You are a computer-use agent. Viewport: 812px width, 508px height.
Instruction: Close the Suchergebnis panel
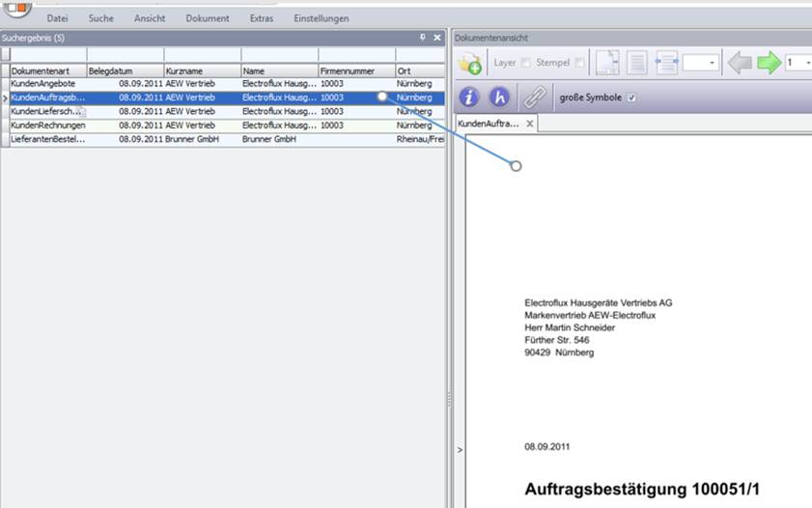point(437,38)
